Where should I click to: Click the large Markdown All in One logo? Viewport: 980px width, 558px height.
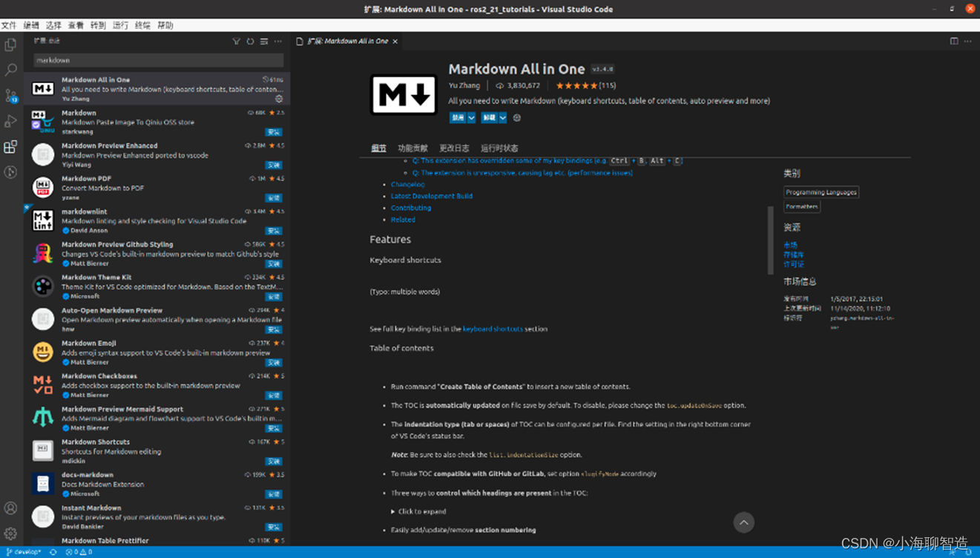pos(404,94)
